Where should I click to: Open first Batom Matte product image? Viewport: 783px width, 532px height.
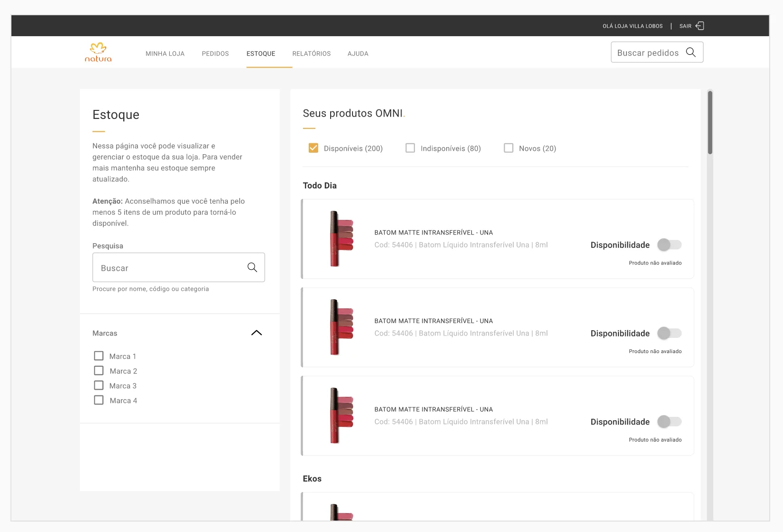(x=342, y=238)
